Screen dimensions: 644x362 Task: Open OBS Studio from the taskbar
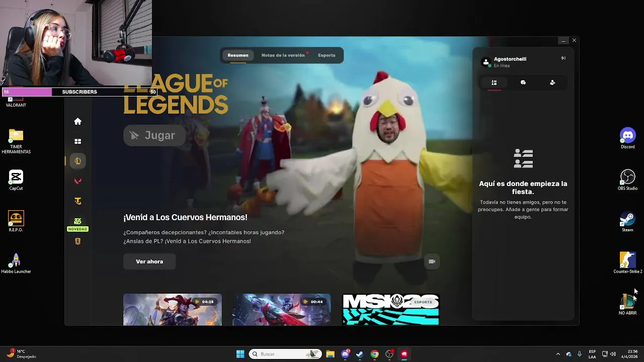[389, 354]
